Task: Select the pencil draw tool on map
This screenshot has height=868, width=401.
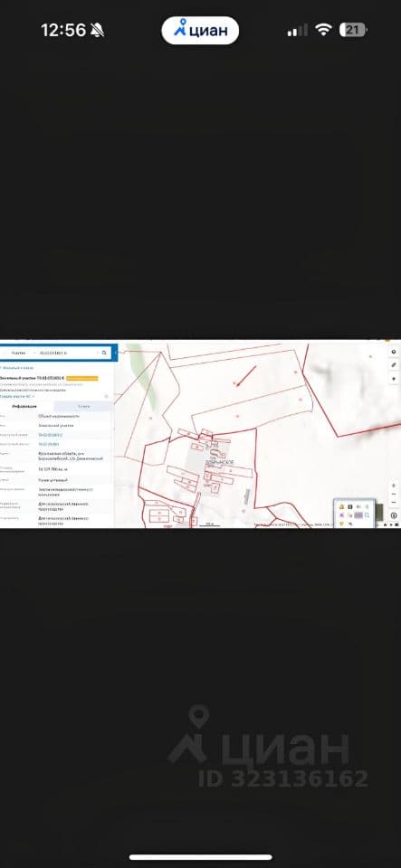Action: (x=394, y=365)
